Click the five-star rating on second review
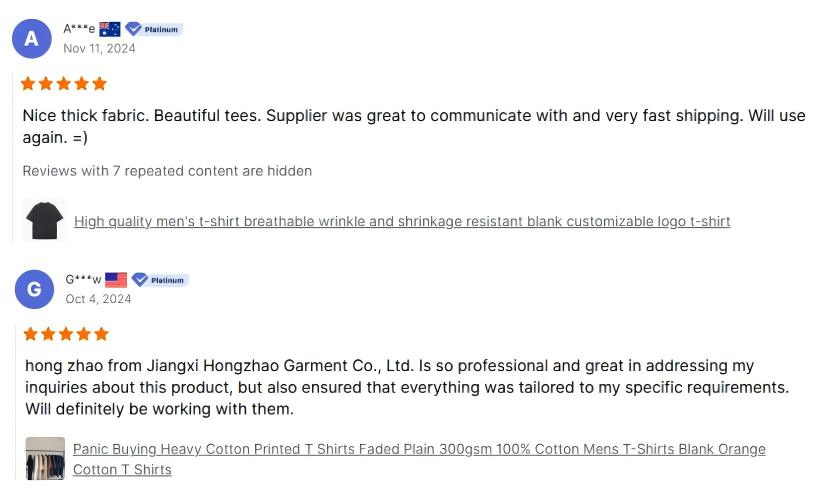 [x=66, y=333]
